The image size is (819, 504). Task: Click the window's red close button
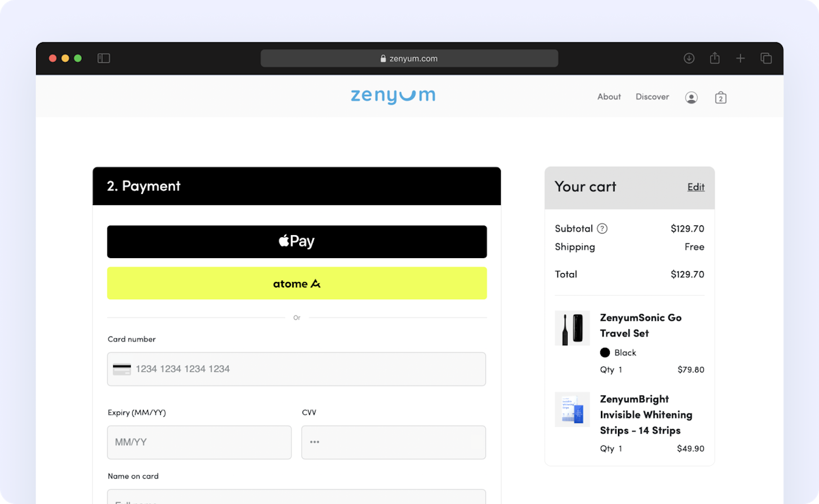click(53, 59)
